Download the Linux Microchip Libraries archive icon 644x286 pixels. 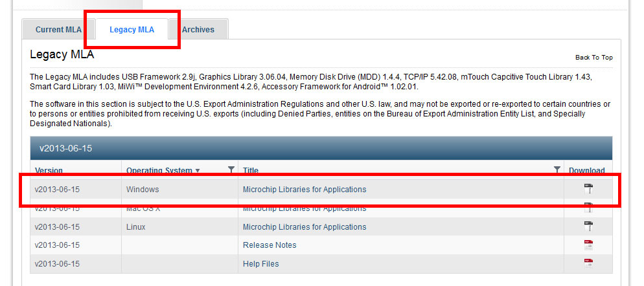588,226
